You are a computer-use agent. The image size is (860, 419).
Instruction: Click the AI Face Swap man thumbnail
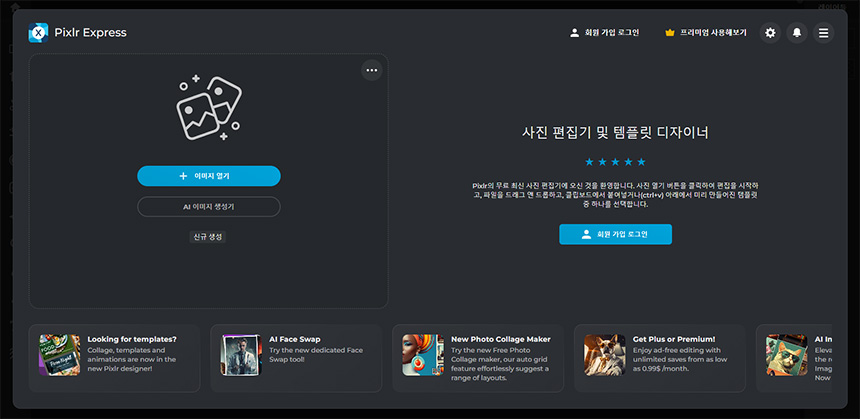241,355
